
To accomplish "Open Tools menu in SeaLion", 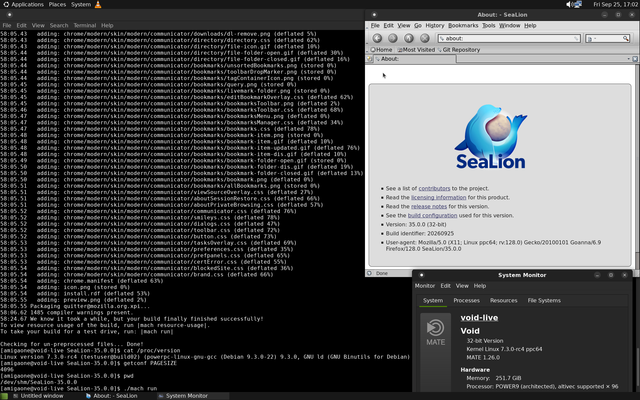I will coord(489,25).
